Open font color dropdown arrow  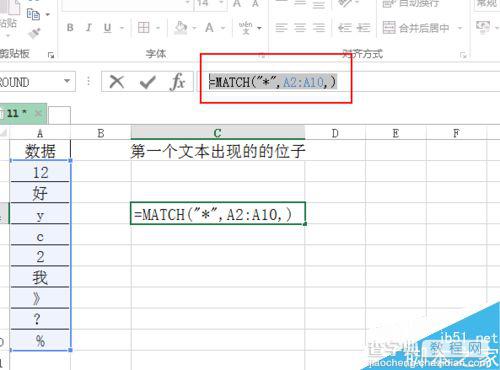223,28
